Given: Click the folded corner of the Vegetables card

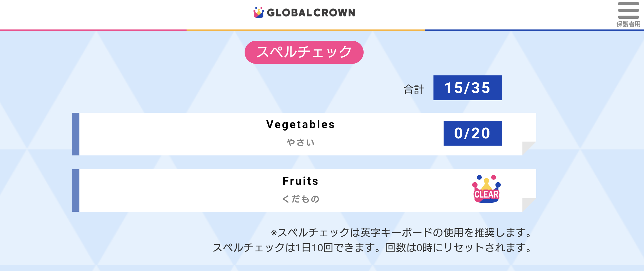Looking at the screenshot, I should (529, 148).
